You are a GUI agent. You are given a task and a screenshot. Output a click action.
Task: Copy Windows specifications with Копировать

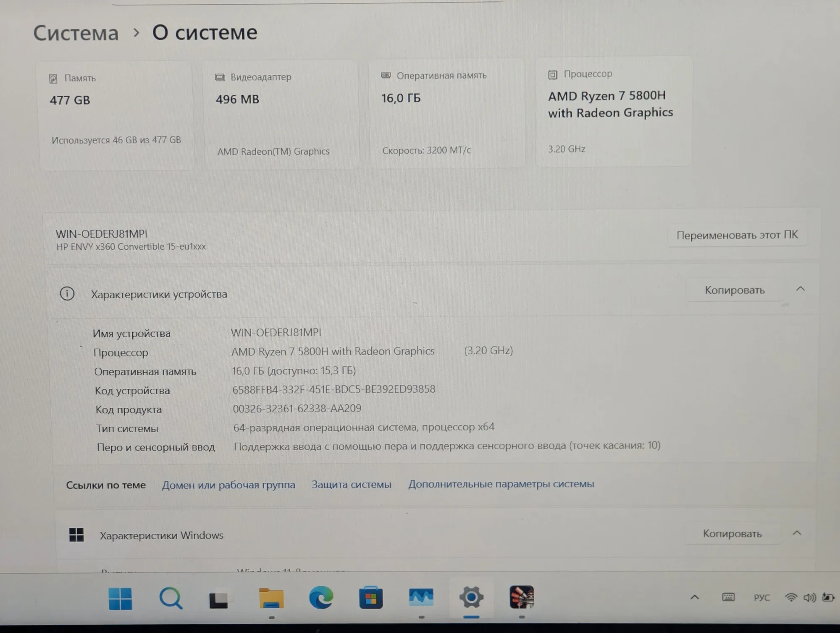pyautogui.click(x=732, y=533)
